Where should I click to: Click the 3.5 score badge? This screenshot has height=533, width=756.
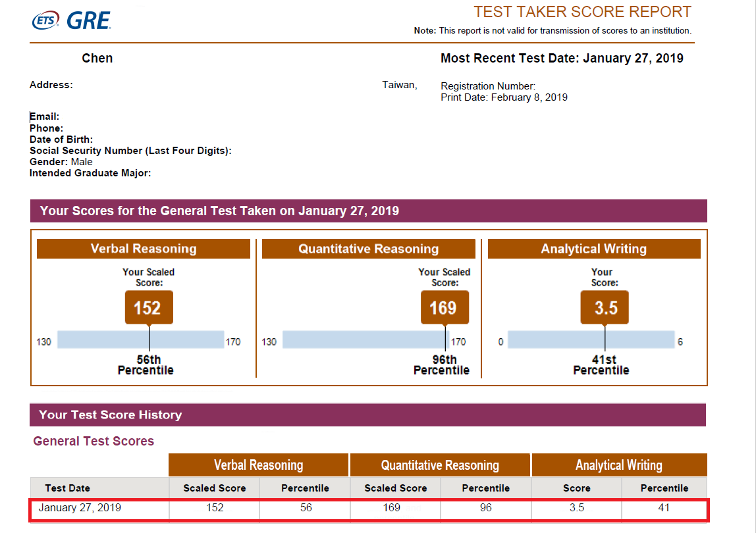[x=605, y=307]
